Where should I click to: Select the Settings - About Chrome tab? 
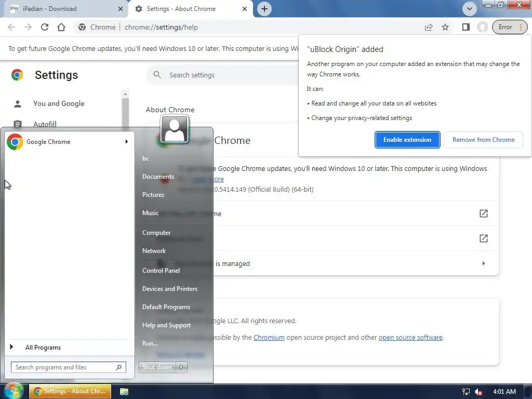click(x=190, y=9)
